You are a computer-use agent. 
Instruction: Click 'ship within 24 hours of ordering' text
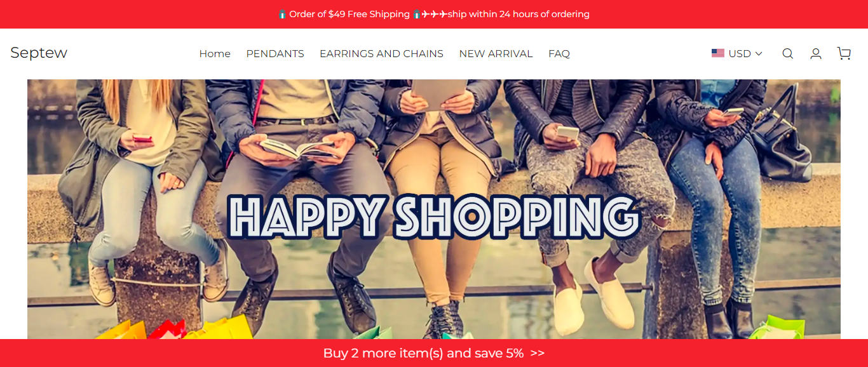pos(519,14)
